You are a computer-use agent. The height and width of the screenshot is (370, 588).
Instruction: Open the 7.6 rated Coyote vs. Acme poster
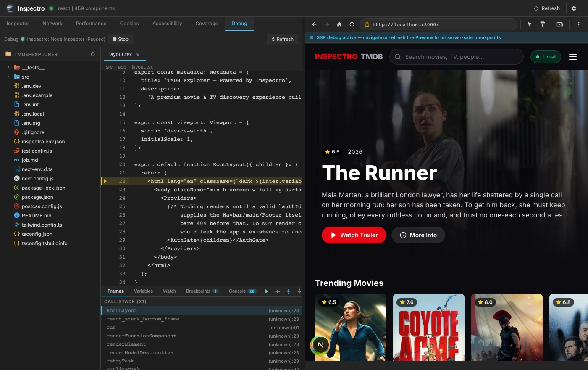[x=429, y=327]
